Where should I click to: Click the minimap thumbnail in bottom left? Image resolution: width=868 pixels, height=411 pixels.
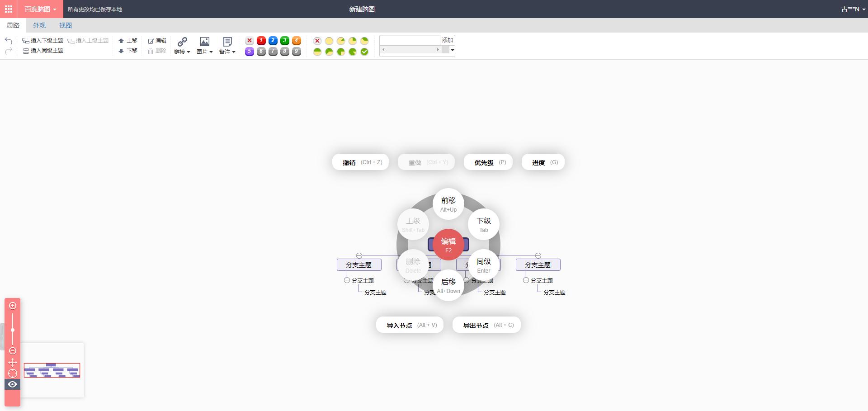pyautogui.click(x=52, y=370)
